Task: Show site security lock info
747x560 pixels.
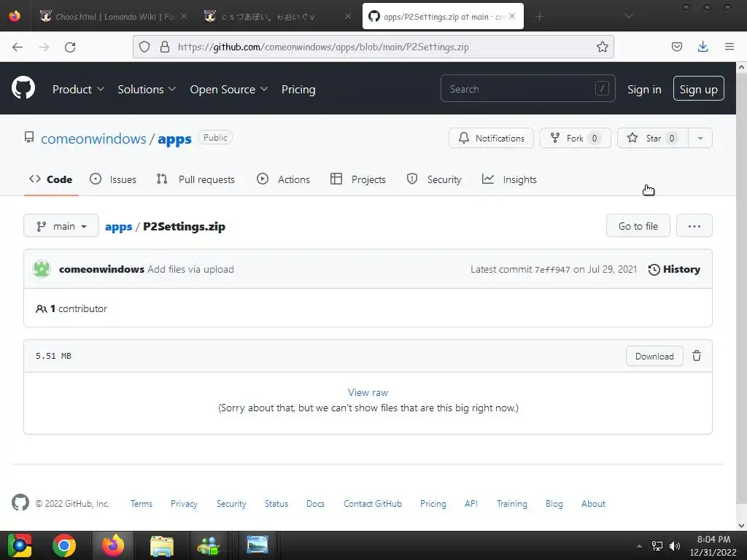Action: tap(165, 47)
